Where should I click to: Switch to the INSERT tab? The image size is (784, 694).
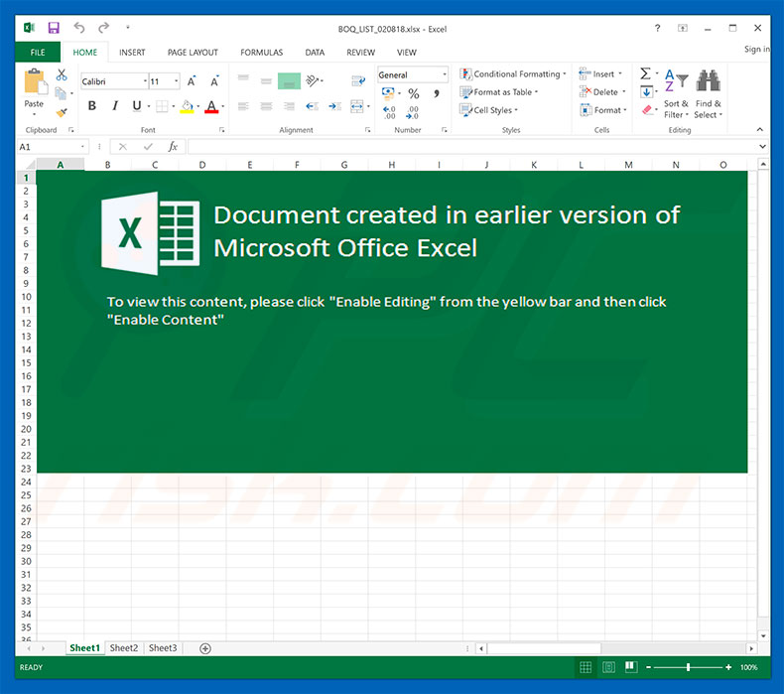[132, 52]
